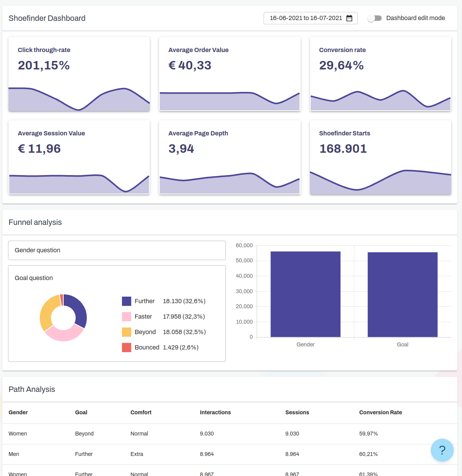Click the Bounced red legend swatch
Viewport: 462px width, 476px height.
127,348
